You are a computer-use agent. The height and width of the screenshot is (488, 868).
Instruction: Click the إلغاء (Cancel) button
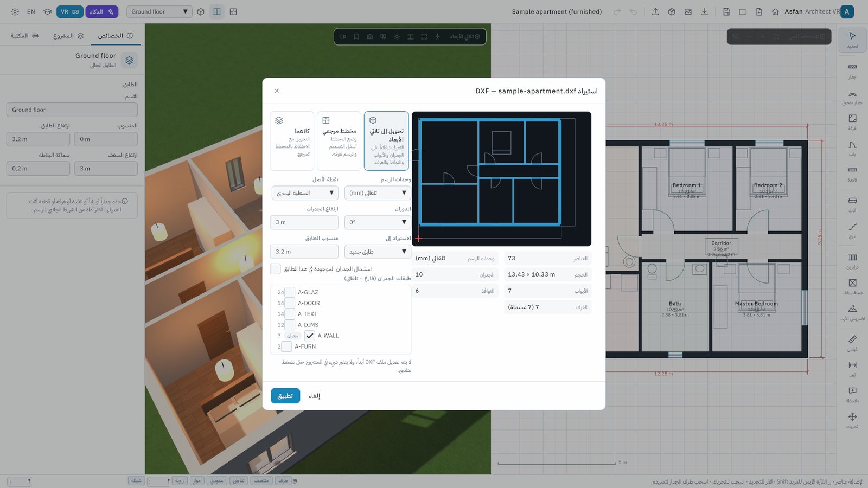(x=315, y=396)
